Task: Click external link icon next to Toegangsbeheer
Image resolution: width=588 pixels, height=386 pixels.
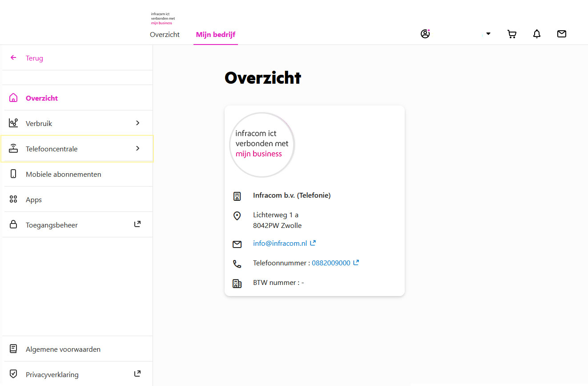Action: click(x=137, y=224)
